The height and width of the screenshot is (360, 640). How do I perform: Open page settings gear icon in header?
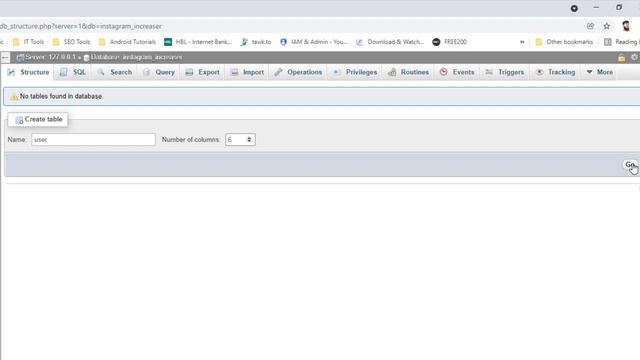coord(634,58)
